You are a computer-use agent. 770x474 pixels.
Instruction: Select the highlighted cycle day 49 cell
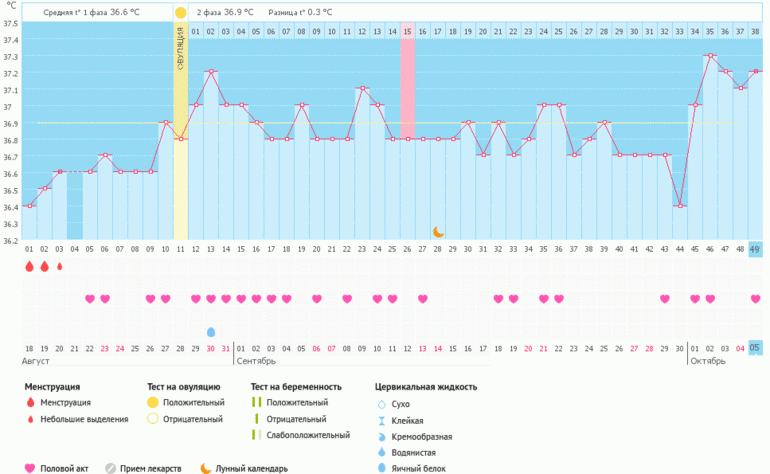click(755, 249)
